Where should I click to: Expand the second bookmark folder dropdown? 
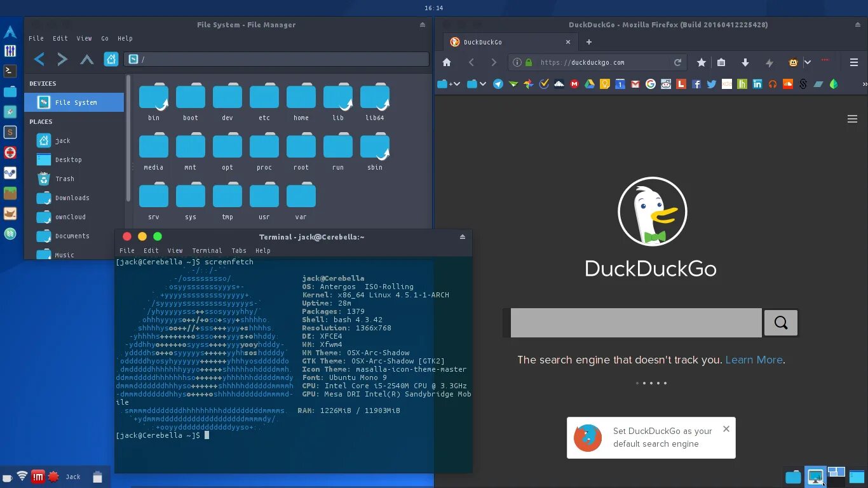click(483, 84)
